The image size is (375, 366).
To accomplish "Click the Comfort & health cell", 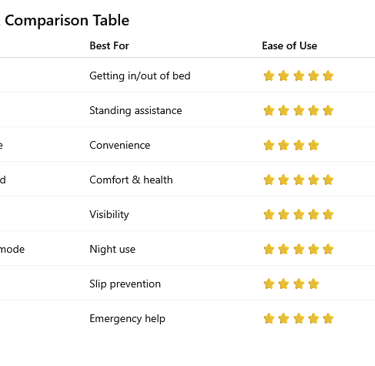I will tap(131, 180).
